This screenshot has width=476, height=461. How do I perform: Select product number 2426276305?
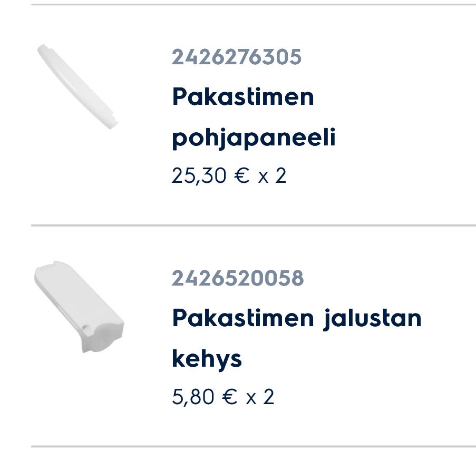point(236,57)
